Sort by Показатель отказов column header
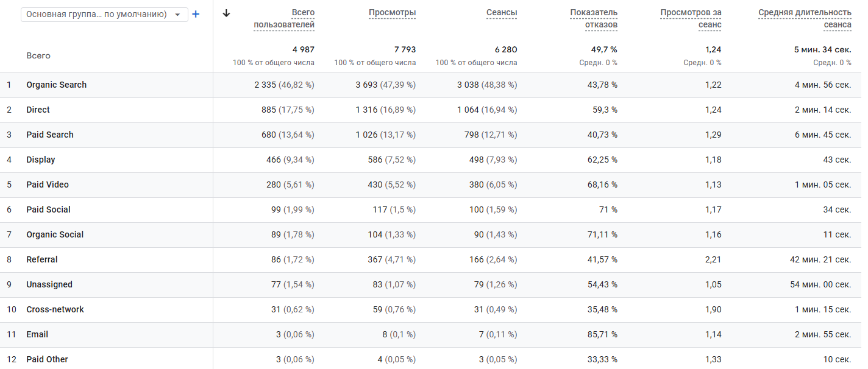 tap(594, 19)
